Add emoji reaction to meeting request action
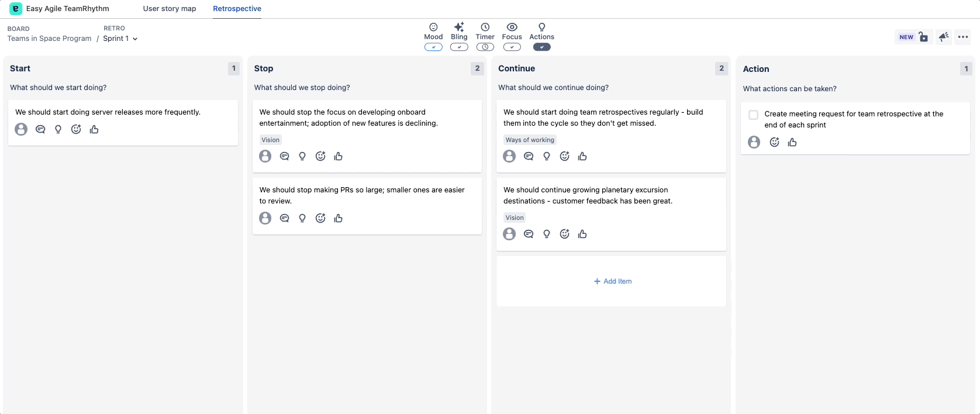Screen dimensions: 980x414 [x=774, y=142]
